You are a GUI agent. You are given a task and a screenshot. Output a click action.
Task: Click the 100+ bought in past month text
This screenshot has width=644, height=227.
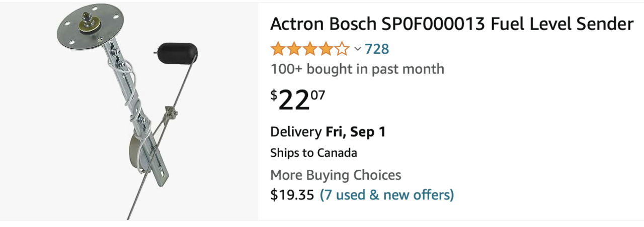pos(357,69)
